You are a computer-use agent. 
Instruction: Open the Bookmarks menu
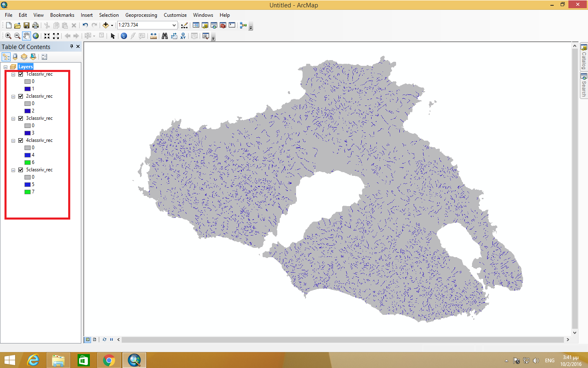click(62, 15)
